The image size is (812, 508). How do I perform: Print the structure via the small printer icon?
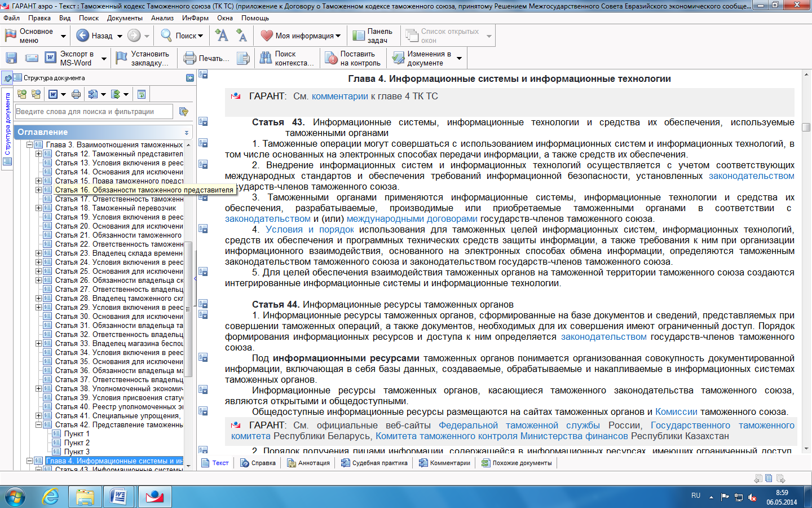76,94
